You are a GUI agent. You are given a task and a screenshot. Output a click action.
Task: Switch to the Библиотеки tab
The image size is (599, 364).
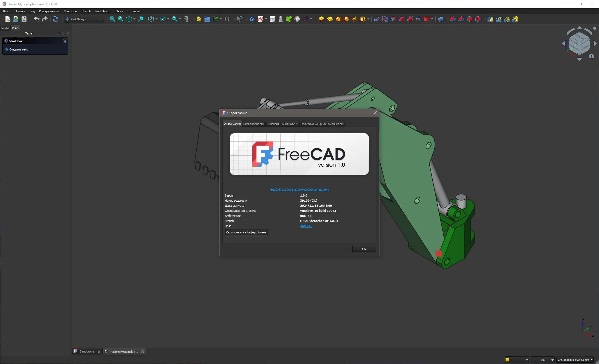click(290, 124)
